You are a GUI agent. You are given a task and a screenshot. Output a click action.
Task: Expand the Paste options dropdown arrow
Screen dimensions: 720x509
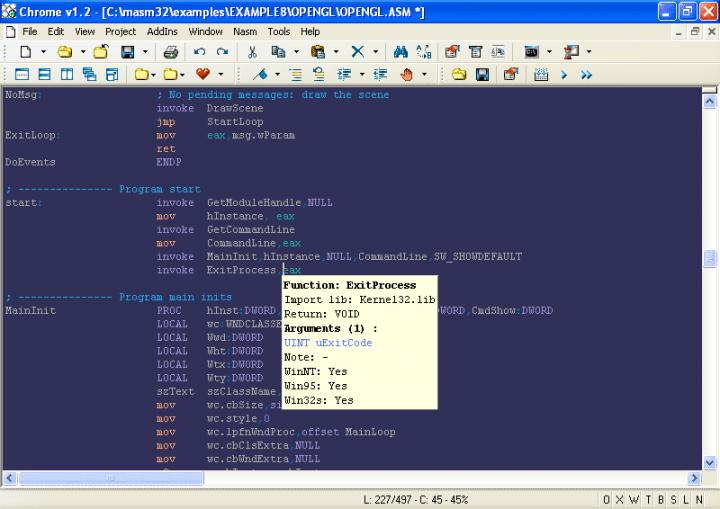tap(336, 51)
